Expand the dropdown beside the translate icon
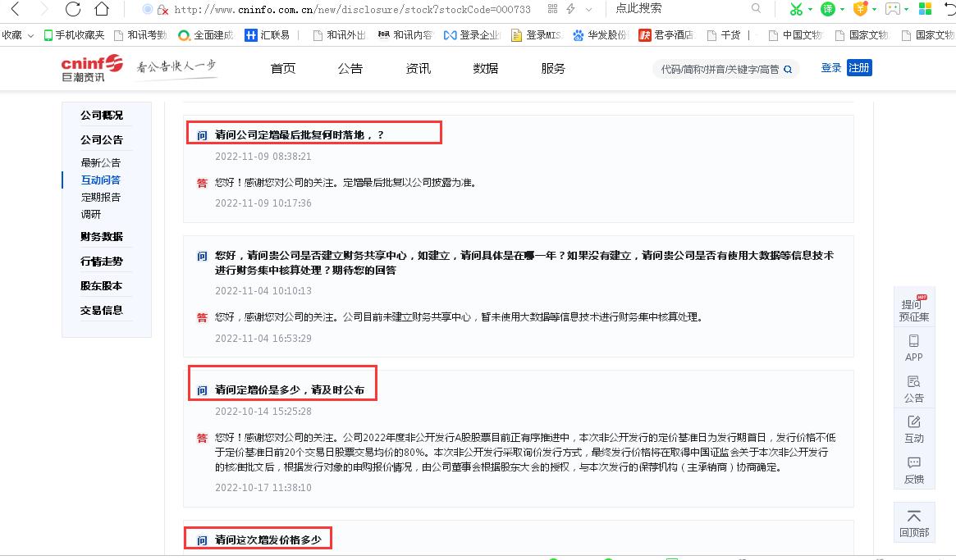This screenshot has height=560, width=956. click(843, 9)
